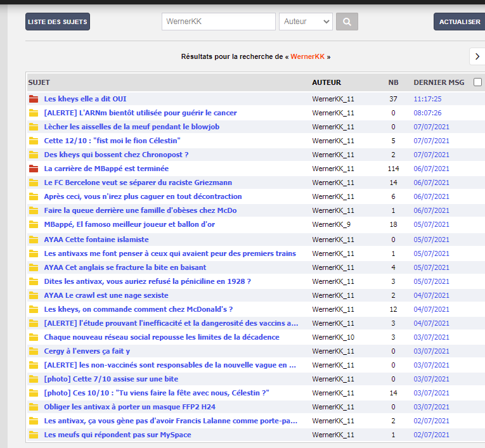The height and width of the screenshot is (448, 485).
Task: Click the message count 37
Action: [393, 99]
